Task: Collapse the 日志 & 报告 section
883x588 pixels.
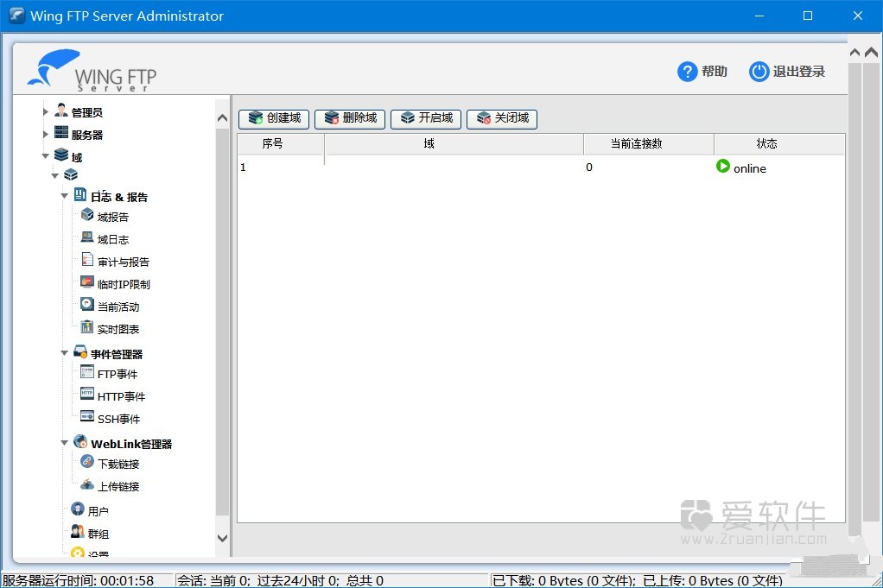Action: pos(64,196)
